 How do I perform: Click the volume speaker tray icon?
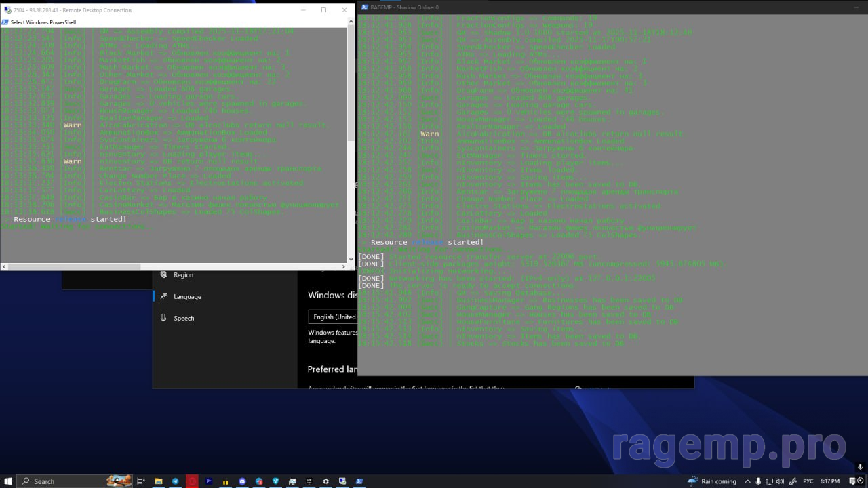[779, 481]
